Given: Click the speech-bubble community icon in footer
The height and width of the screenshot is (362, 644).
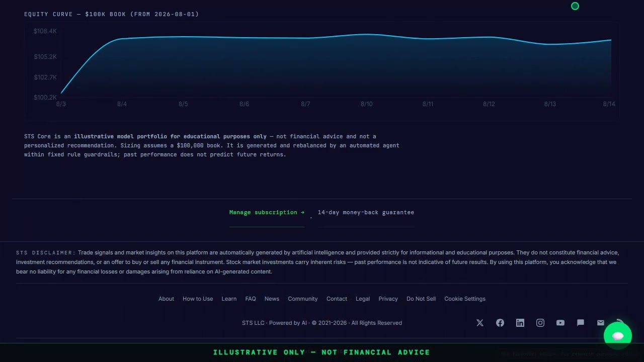Looking at the screenshot, I should [x=581, y=323].
